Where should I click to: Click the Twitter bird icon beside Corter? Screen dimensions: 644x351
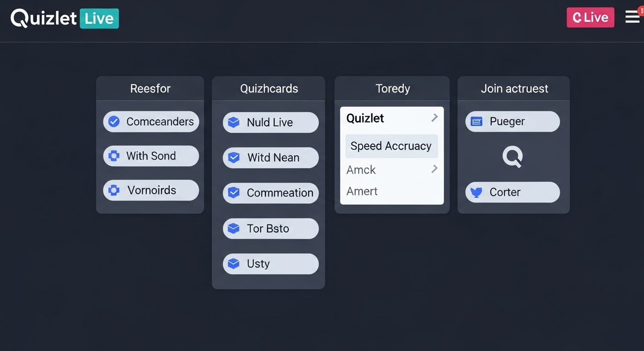tap(476, 192)
